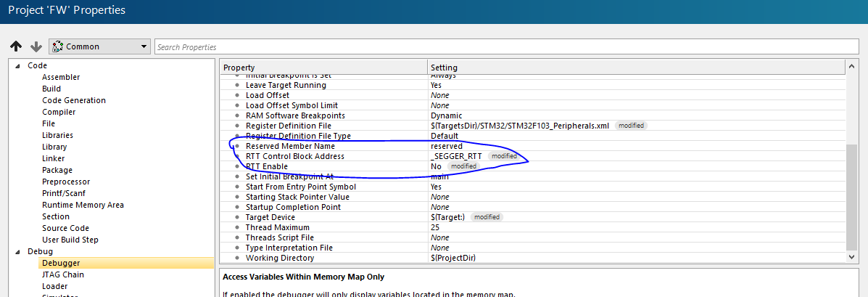Click the Thread Maximum value 25
Screen dimensions: 868x297
(x=434, y=227)
